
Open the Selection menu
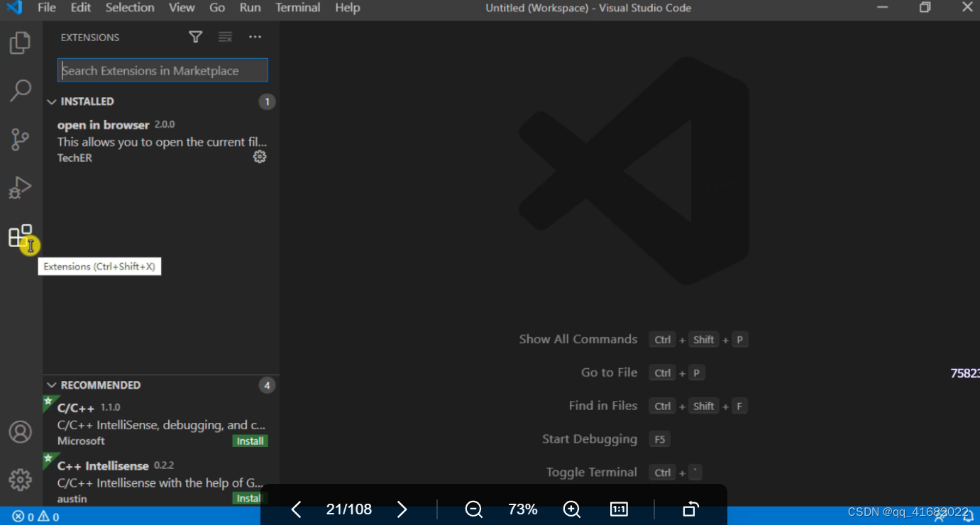(130, 8)
